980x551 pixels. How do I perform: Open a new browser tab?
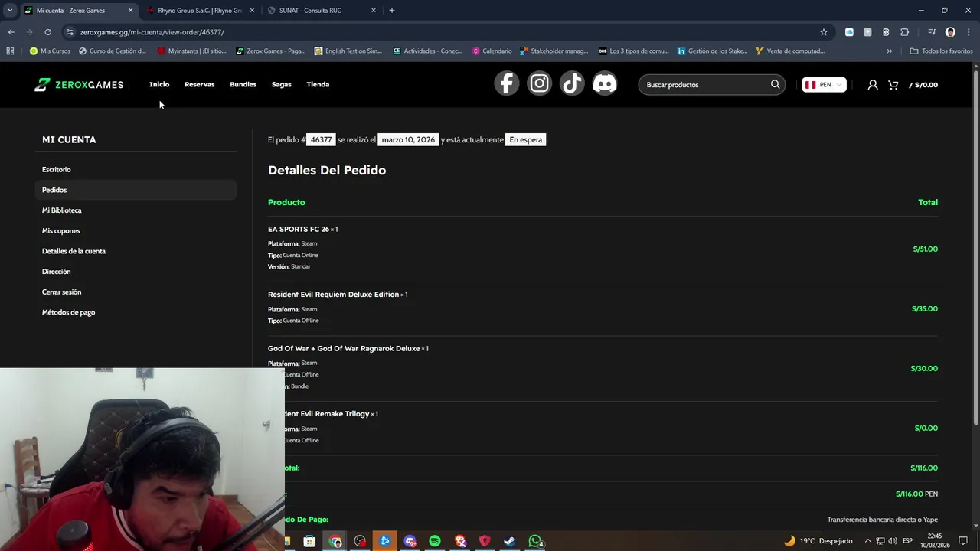tap(392, 11)
